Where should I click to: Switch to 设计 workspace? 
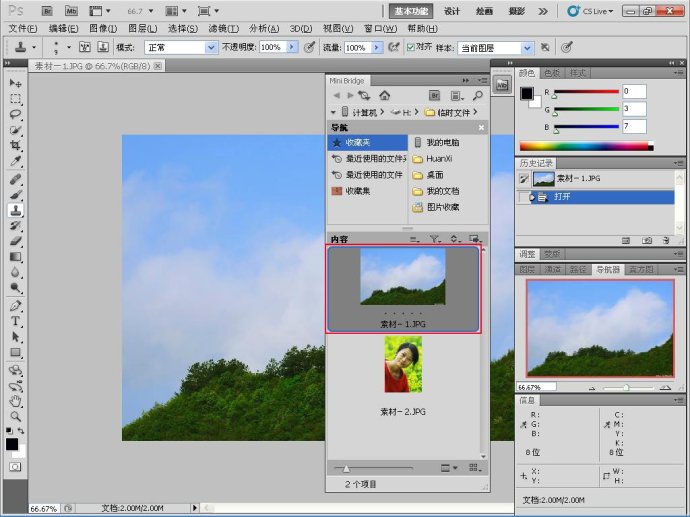click(x=452, y=11)
